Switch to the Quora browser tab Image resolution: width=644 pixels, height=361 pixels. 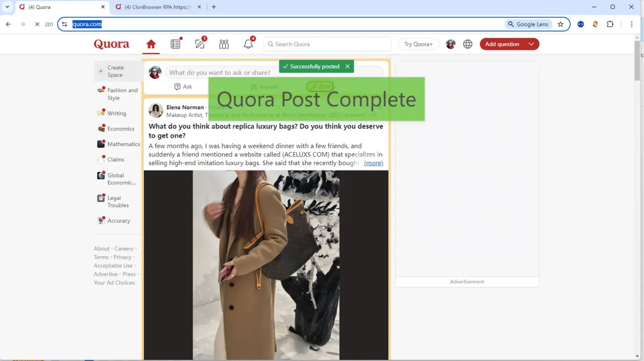pos(63,7)
